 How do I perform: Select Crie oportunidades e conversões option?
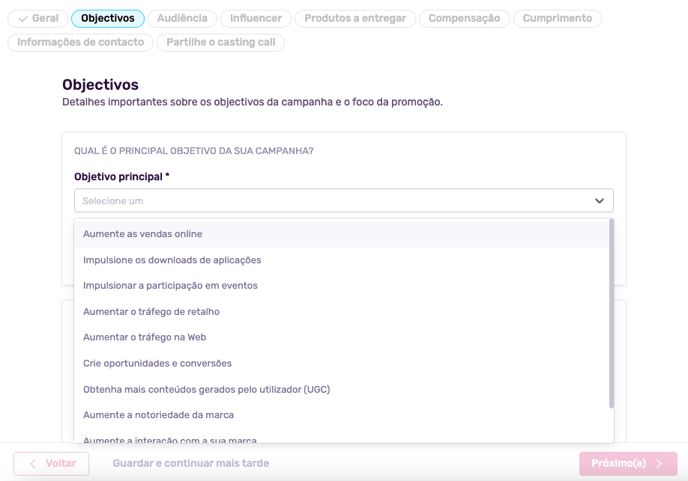pyautogui.click(x=341, y=363)
